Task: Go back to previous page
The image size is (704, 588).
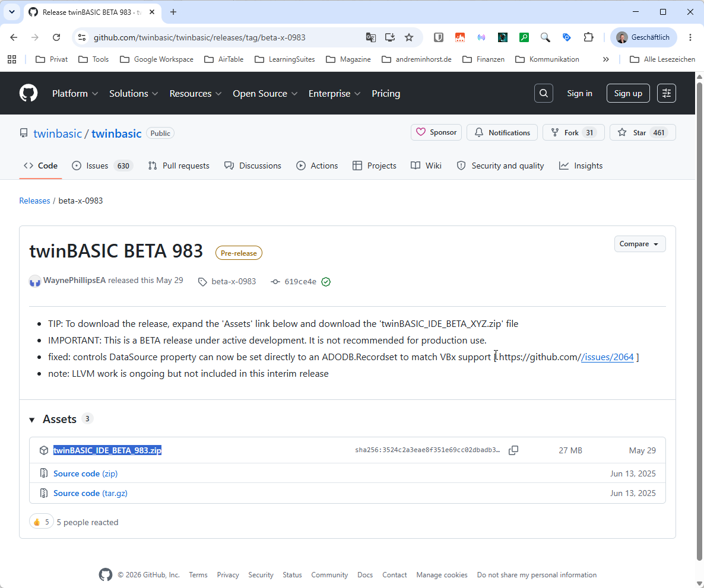Action: pos(14,37)
